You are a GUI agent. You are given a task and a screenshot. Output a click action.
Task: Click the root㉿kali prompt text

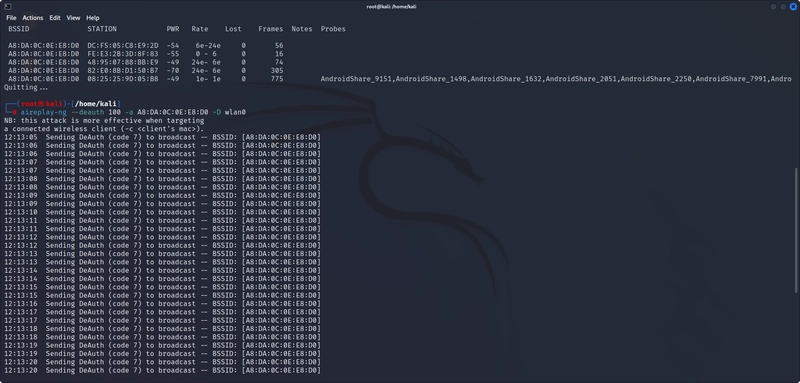point(42,104)
